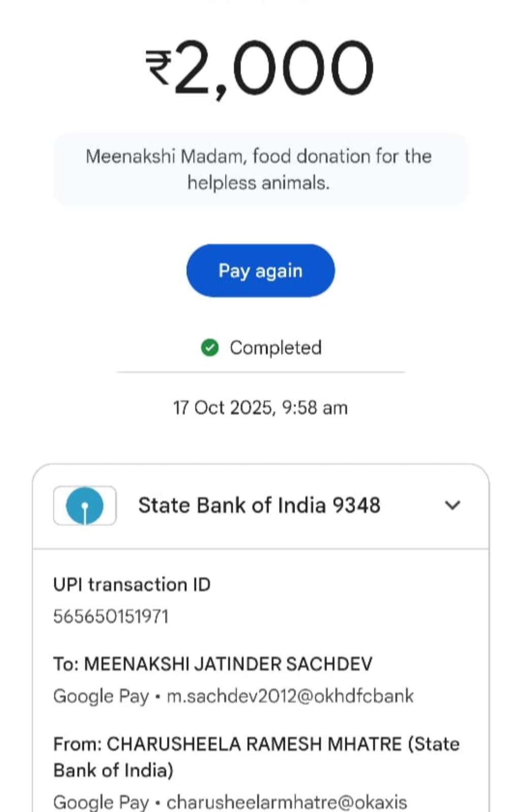The height and width of the screenshot is (812, 522).
Task: Click the green Completed checkmark icon
Action: coord(210,348)
